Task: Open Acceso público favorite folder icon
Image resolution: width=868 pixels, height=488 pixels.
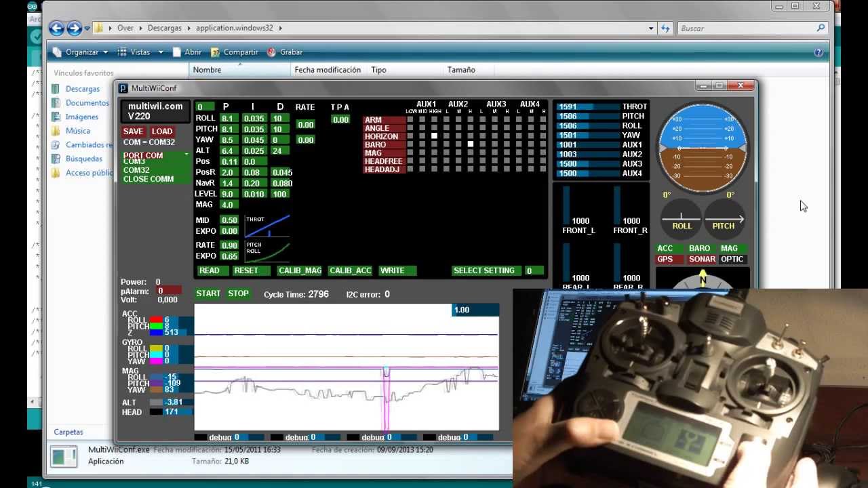Action: click(56, 173)
